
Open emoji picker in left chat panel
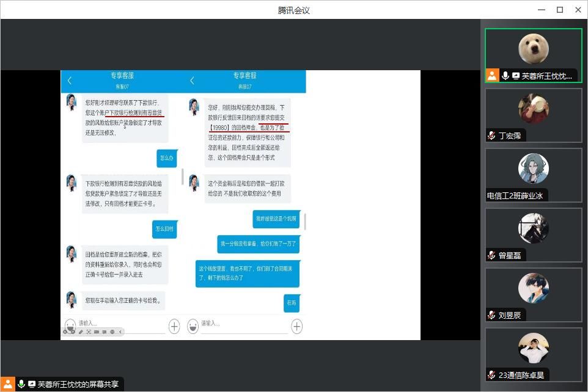70,325
